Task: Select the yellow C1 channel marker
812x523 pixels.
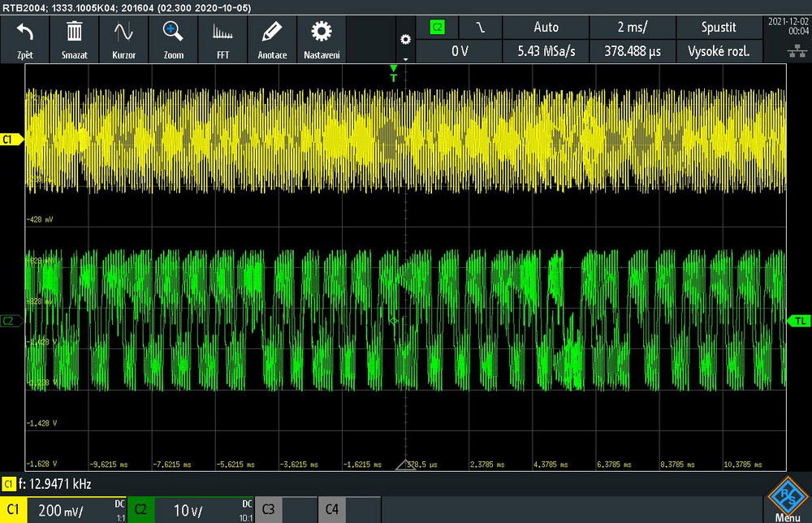Action: tap(11, 140)
